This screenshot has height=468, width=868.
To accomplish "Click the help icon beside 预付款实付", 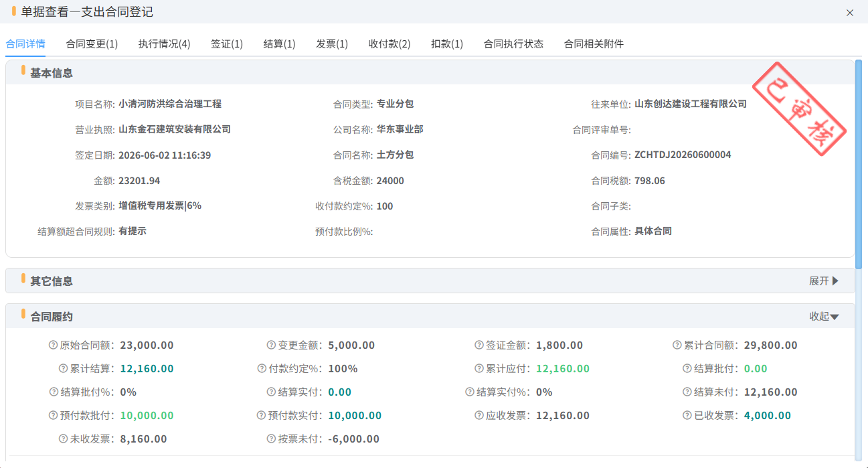I will 262,416.
